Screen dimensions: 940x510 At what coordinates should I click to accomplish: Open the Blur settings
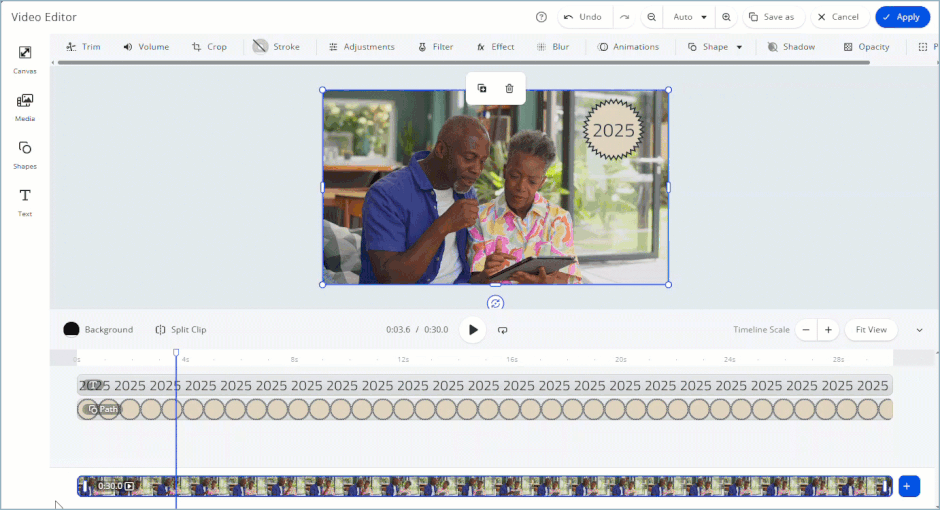(553, 47)
